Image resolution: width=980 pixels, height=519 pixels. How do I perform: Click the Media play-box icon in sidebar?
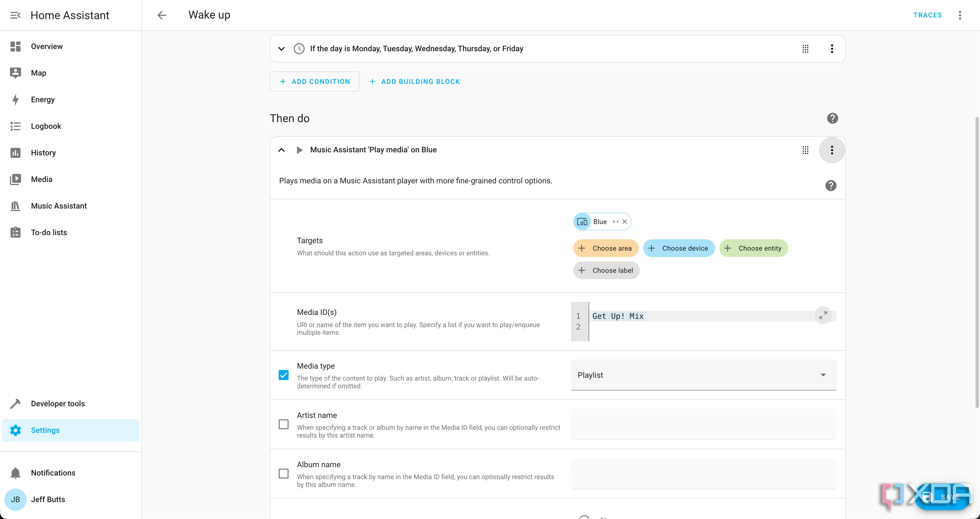click(15, 179)
